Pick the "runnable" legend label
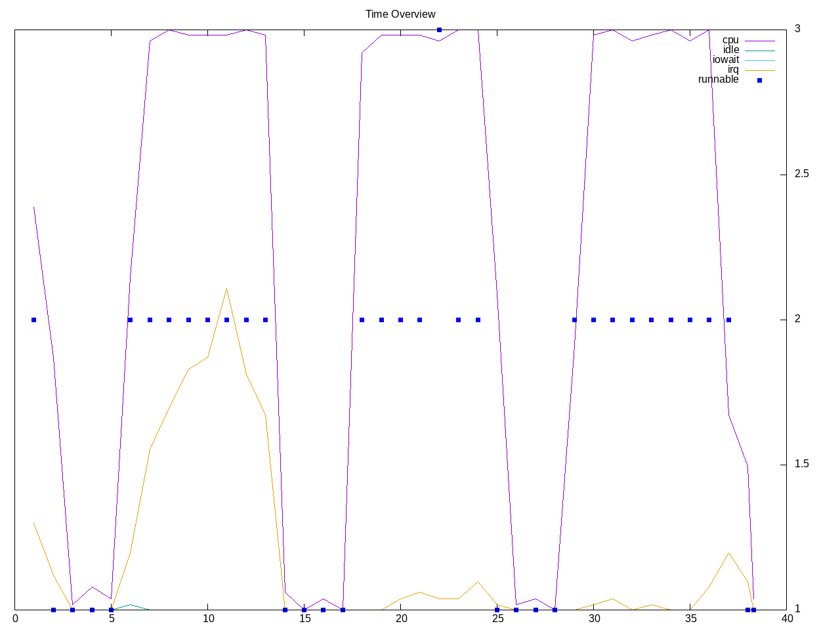840x630 pixels. point(718,79)
